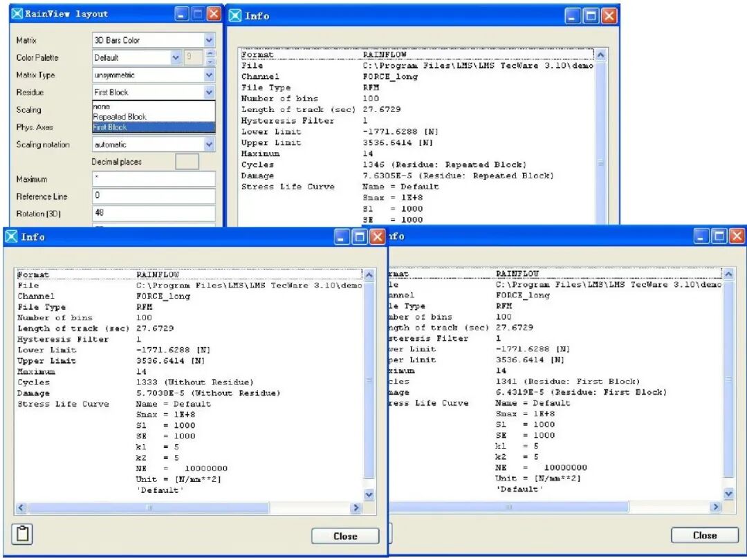Click '7.6305E-5 (Residue: Repeated Block)' damage value
The image size is (747, 560).
pyautogui.click(x=459, y=176)
